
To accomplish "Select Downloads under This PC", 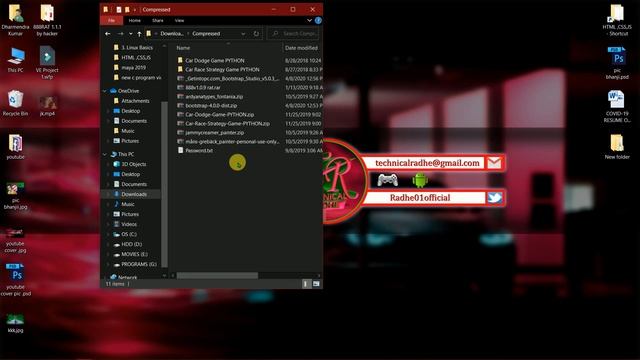I will [134, 194].
